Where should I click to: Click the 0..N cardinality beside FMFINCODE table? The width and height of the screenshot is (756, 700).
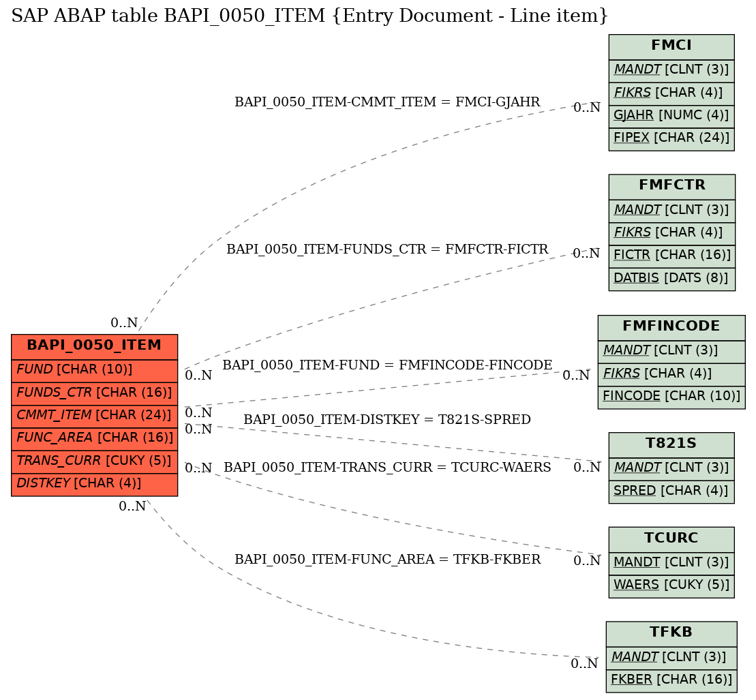click(576, 375)
